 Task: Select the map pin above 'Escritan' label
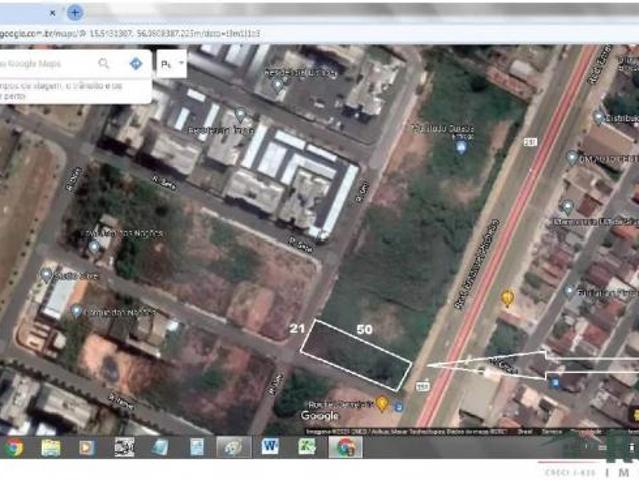click(240, 114)
